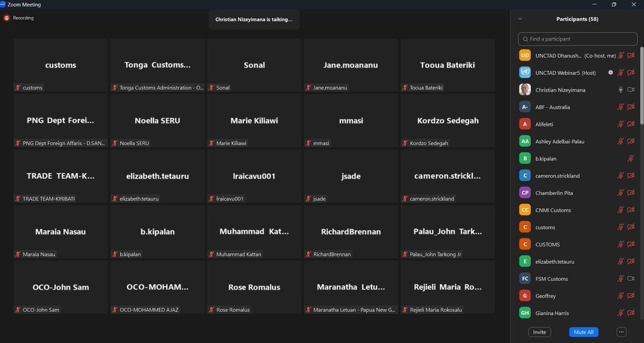The height and width of the screenshot is (343, 644).
Task: Click the AA avatar of Ashley Adelbai-Palau
Action: (x=525, y=141)
